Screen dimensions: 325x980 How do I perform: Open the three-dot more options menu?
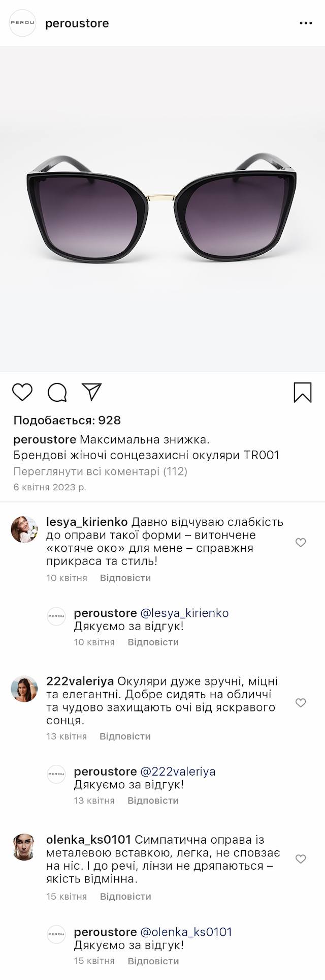pyautogui.click(x=306, y=23)
